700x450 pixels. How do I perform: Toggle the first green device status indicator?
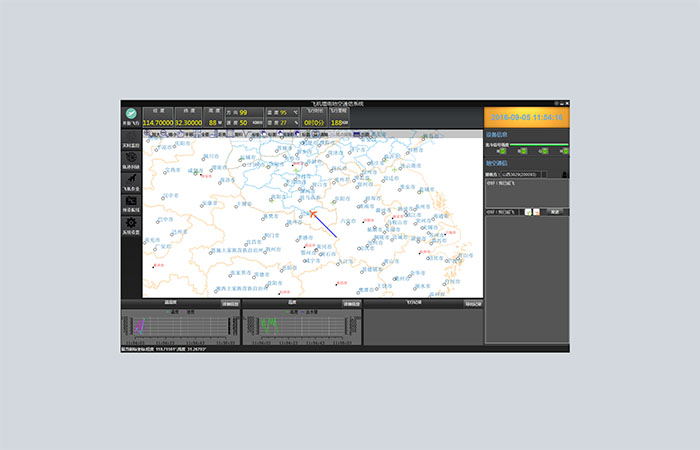tap(502, 151)
